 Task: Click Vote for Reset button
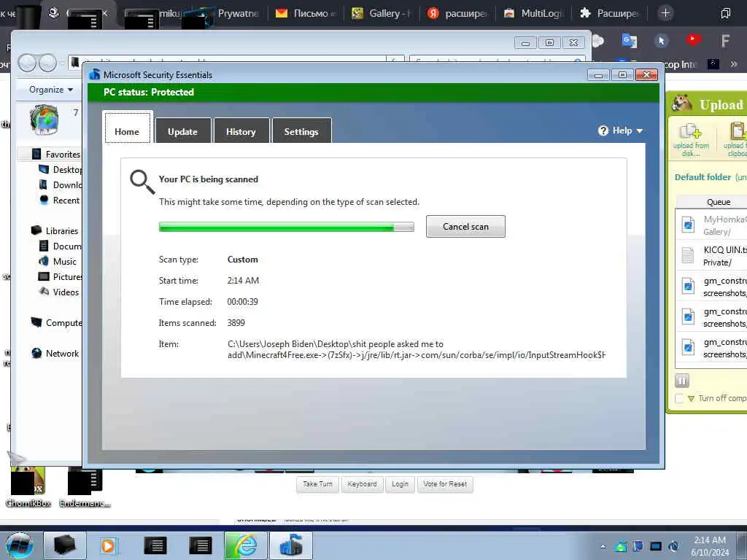pos(445,484)
